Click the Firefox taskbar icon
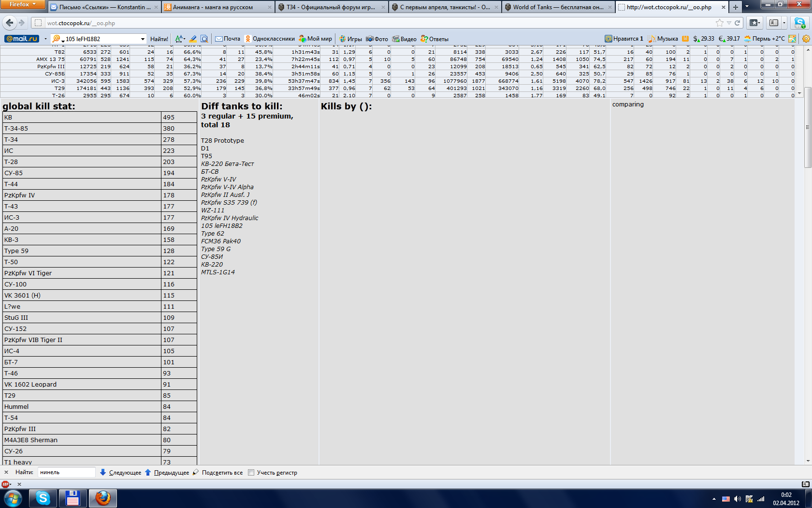Screen dimensions: 812x508 (102, 498)
